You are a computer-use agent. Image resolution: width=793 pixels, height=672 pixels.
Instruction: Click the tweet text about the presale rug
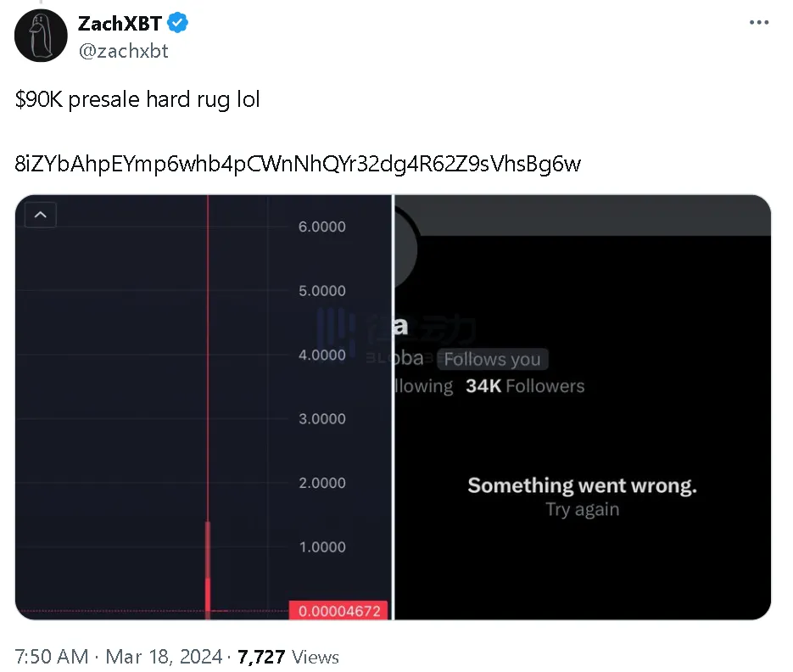coord(137,99)
